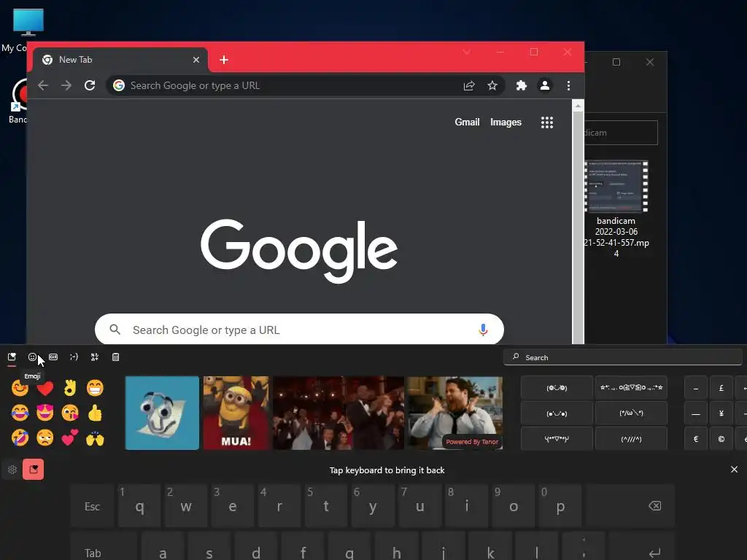Open the Gmail link
The height and width of the screenshot is (560, 747).
point(467,122)
